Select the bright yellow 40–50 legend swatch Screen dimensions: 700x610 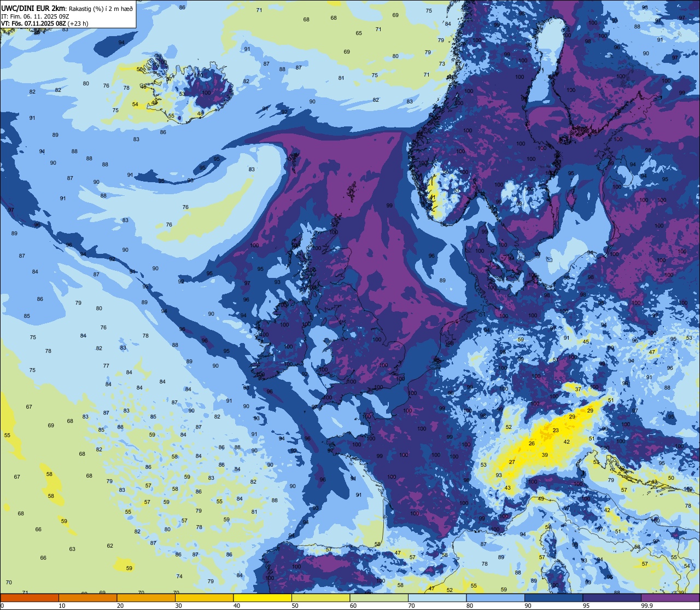pyautogui.click(x=262, y=598)
